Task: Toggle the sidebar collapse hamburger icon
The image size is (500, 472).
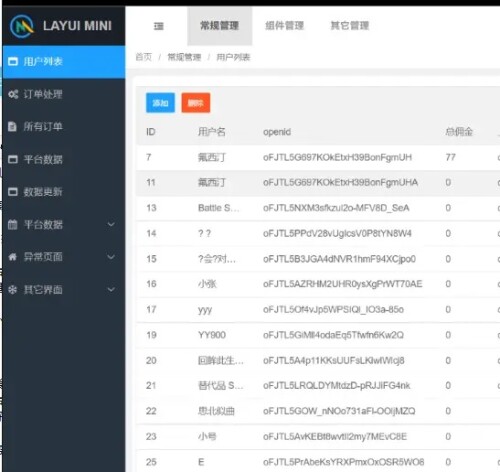Action: pyautogui.click(x=159, y=26)
